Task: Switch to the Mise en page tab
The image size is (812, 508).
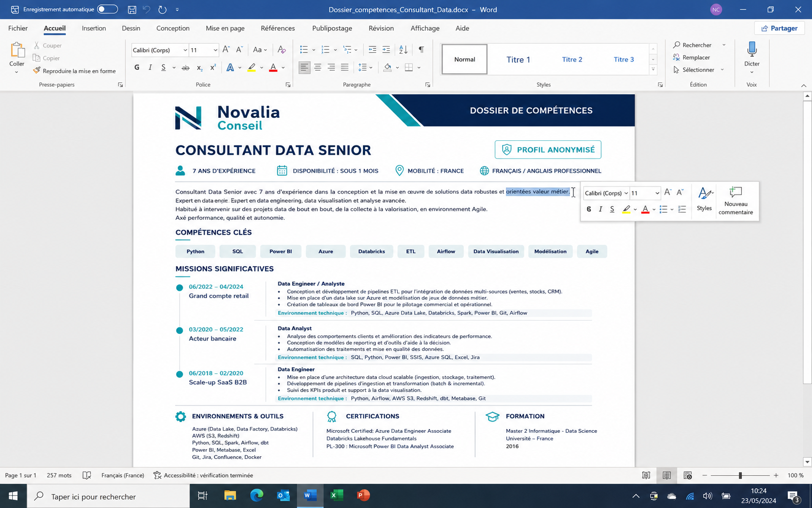Action: click(x=225, y=28)
